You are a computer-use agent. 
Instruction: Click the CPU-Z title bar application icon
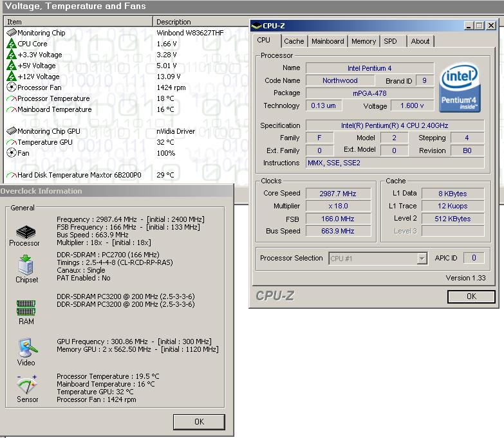(x=256, y=26)
